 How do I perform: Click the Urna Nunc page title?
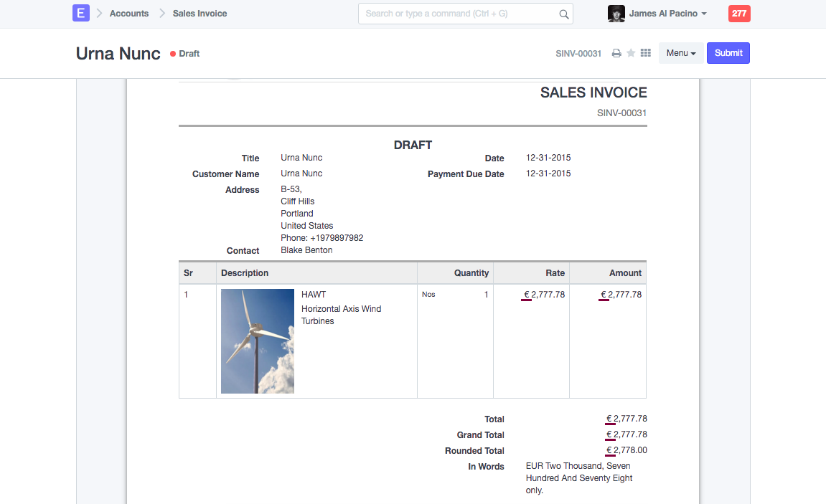coord(118,54)
